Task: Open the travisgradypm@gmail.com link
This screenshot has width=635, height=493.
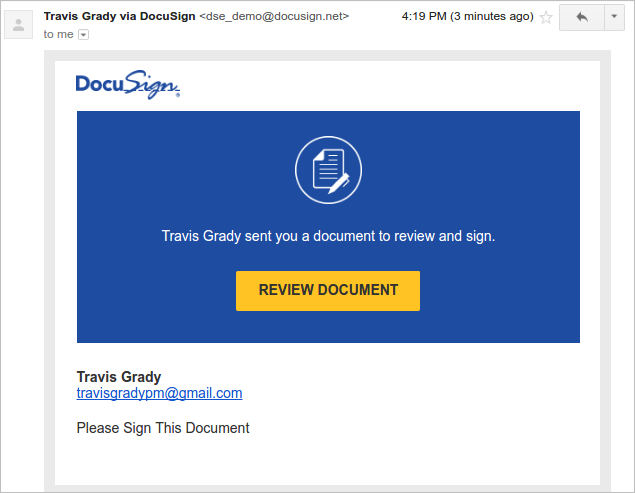Action: click(x=160, y=393)
